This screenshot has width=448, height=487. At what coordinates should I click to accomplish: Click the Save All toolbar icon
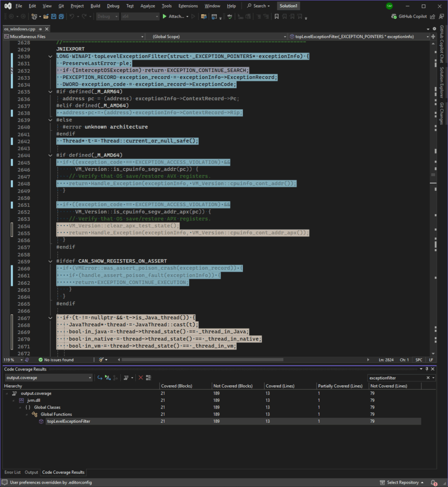pyautogui.click(x=61, y=17)
